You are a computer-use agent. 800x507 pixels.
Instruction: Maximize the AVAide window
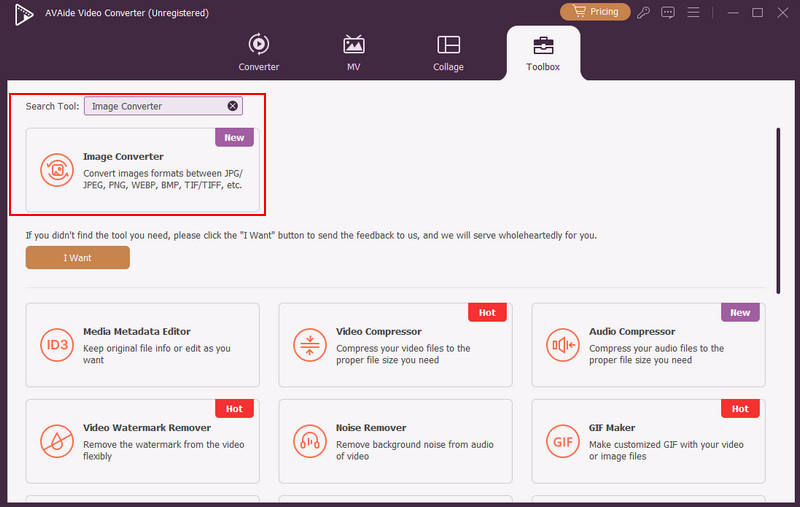pos(758,13)
